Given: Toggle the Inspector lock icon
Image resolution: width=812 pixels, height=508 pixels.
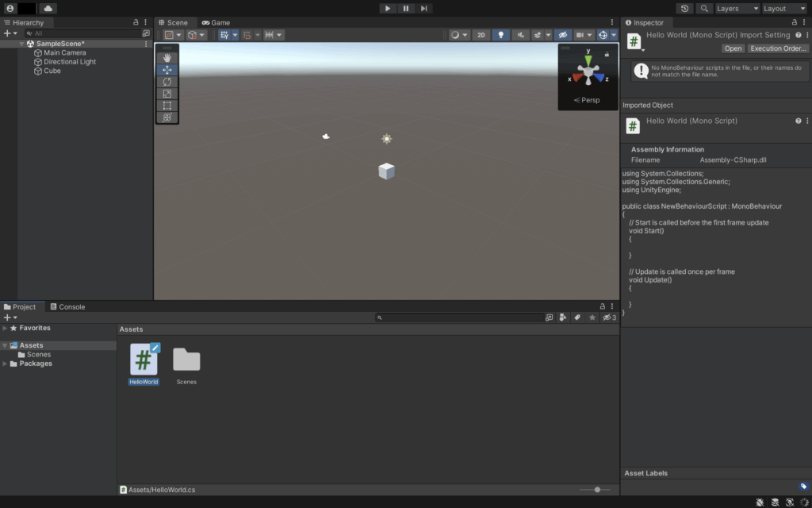Looking at the screenshot, I should point(795,22).
